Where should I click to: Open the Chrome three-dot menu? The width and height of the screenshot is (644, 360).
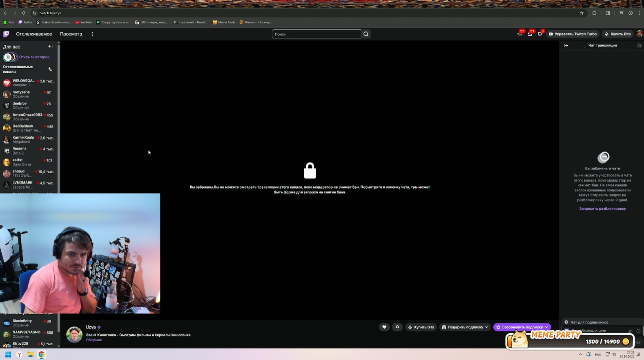tap(640, 13)
